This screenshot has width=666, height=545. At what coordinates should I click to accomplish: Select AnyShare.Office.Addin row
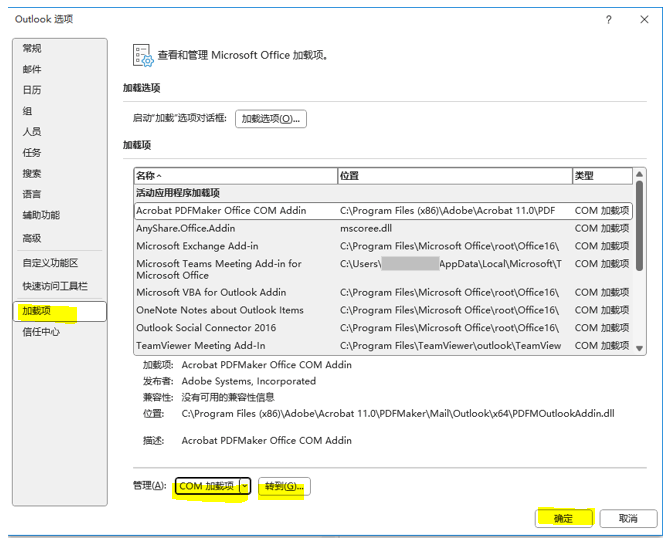tap(383, 229)
